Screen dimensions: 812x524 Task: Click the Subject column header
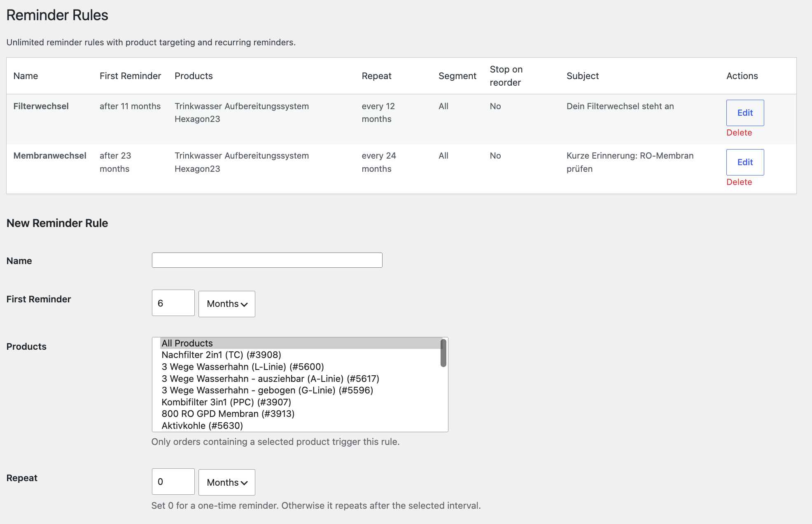click(583, 76)
